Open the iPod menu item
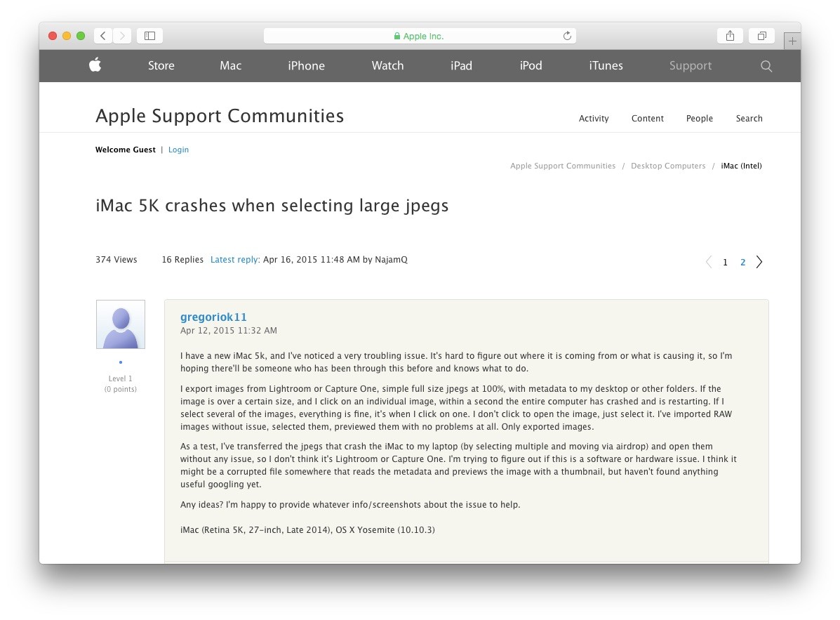840x620 pixels. 531,65
